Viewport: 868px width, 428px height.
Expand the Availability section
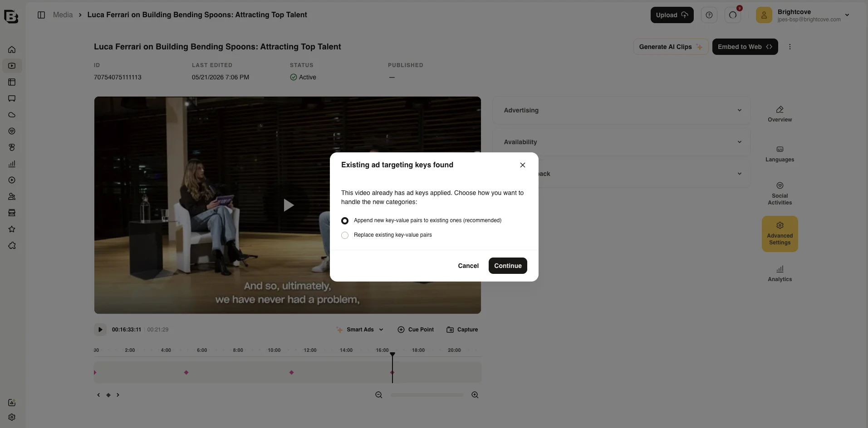click(621, 142)
